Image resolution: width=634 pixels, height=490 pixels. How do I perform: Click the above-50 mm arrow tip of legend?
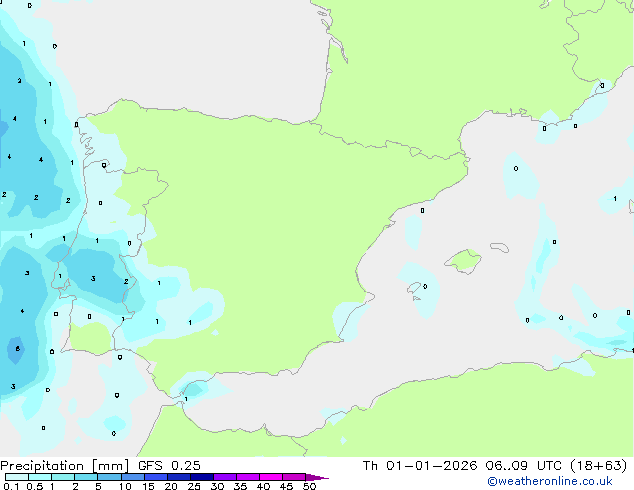click(x=317, y=477)
